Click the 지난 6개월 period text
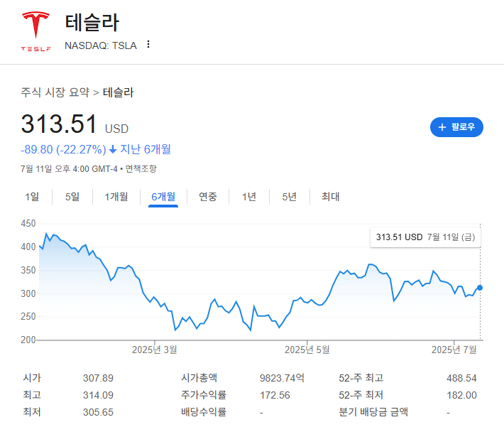The width and height of the screenshot is (504, 427). point(146,149)
